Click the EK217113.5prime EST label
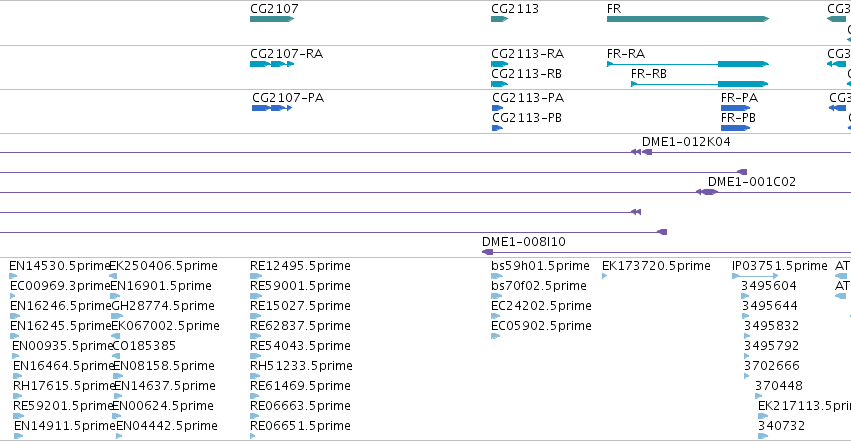Screen dimensions: 851x441 click(804, 406)
